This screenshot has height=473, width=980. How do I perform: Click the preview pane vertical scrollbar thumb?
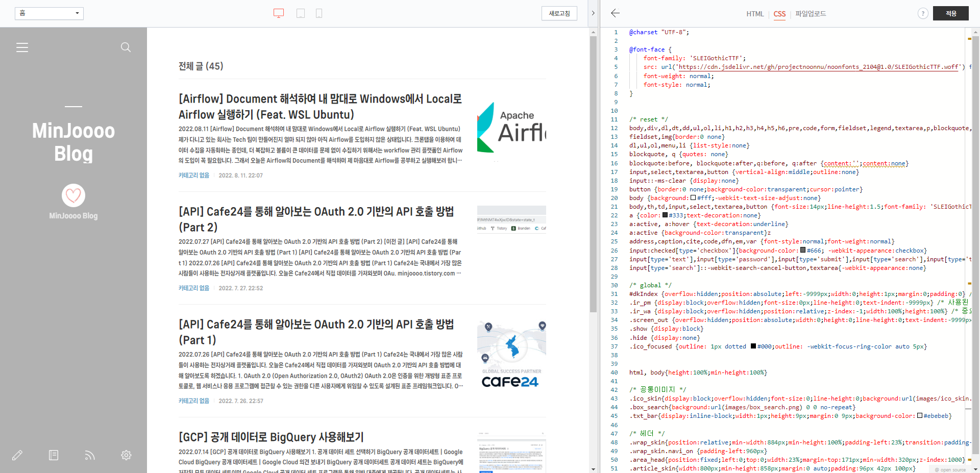pos(593,174)
